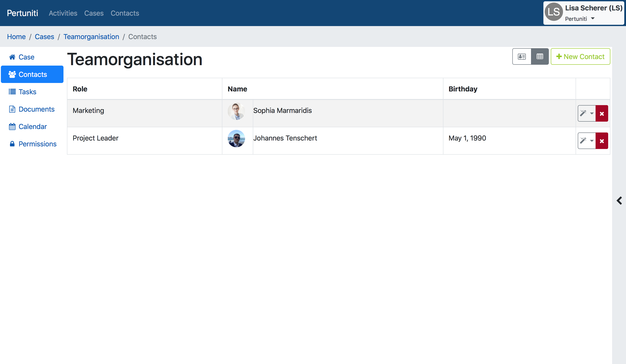Click the LS user avatar

(554, 12)
